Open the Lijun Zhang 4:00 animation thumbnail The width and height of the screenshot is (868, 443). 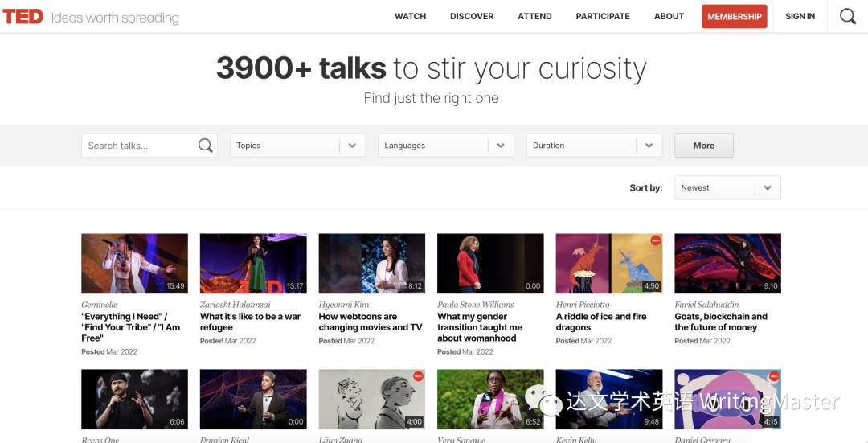372,400
